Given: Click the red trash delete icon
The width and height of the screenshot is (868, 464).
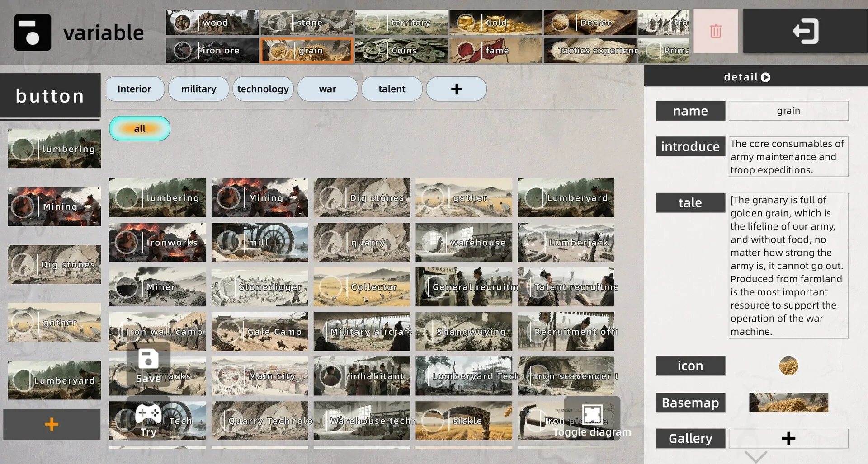Looking at the screenshot, I should 715,31.
